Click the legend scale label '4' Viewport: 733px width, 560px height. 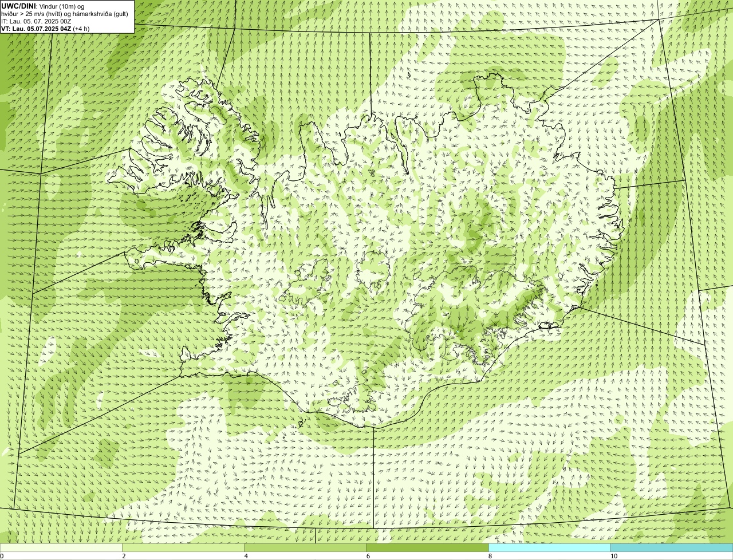point(246,556)
